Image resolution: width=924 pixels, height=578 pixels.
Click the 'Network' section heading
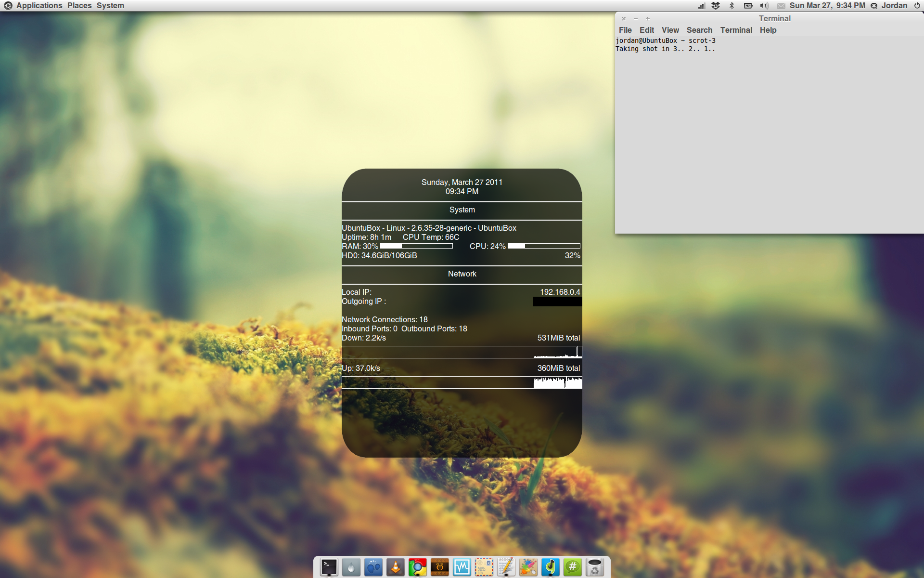pyautogui.click(x=462, y=274)
